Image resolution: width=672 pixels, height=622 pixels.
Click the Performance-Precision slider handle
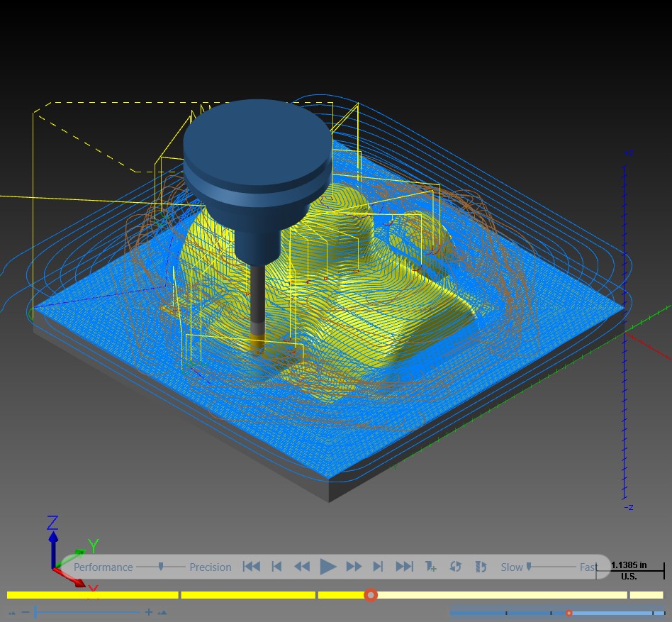161,567
